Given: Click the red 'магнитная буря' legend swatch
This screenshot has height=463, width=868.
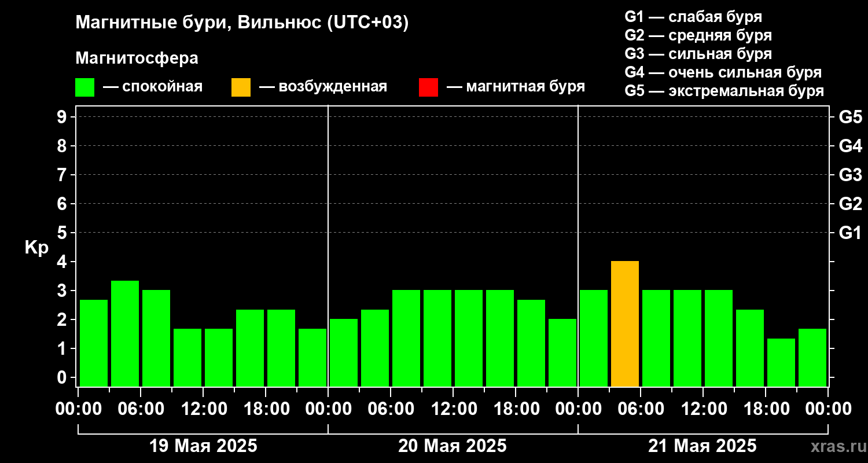Looking at the screenshot, I should pos(428,87).
